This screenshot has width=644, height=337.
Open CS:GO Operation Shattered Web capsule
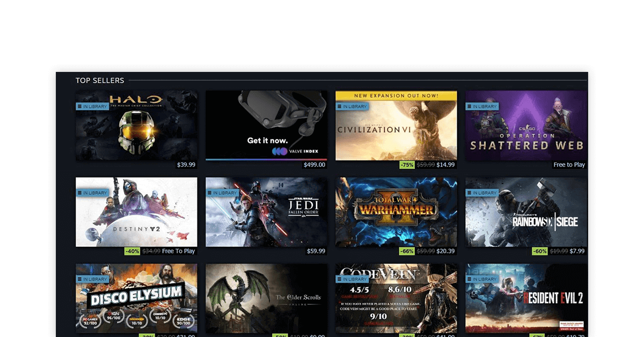[x=526, y=126]
